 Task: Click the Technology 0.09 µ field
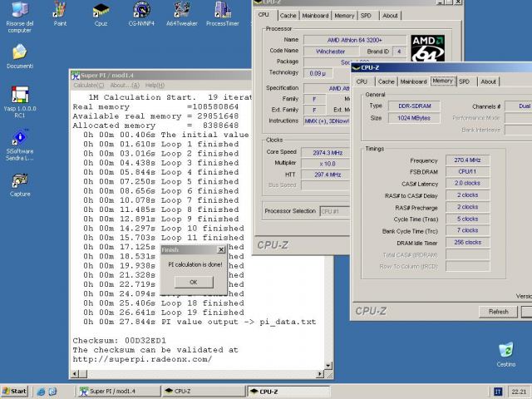tap(318, 73)
